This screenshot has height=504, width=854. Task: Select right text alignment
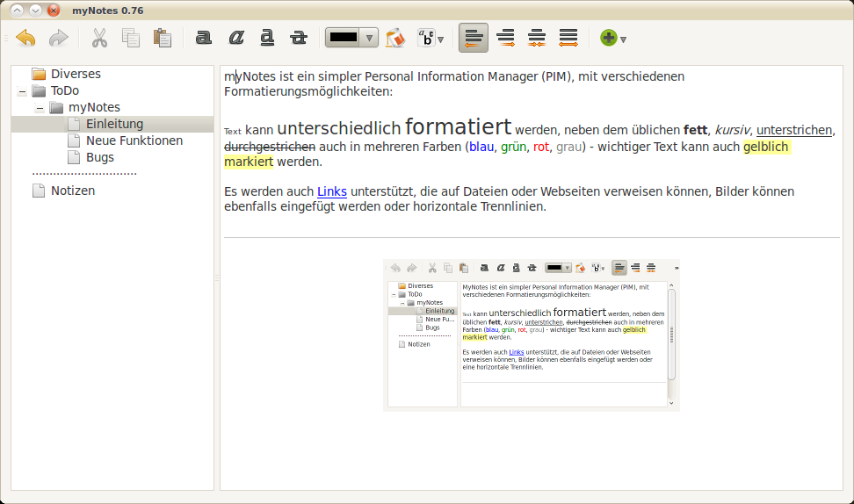[x=505, y=38]
